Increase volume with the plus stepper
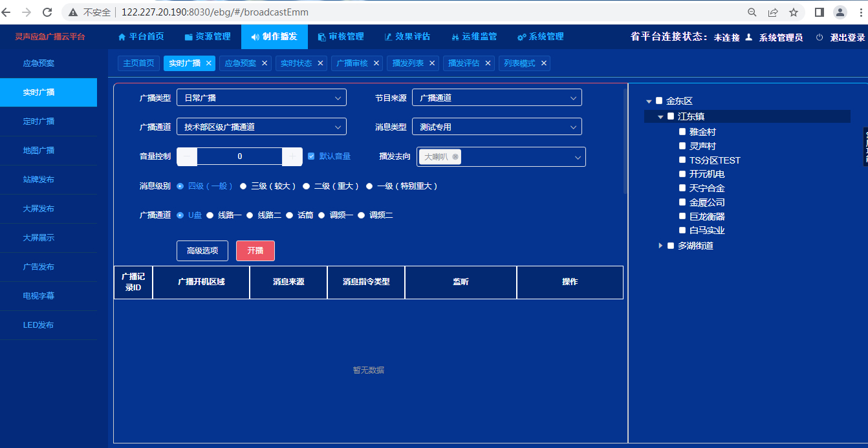The image size is (868, 448). pyautogui.click(x=292, y=156)
